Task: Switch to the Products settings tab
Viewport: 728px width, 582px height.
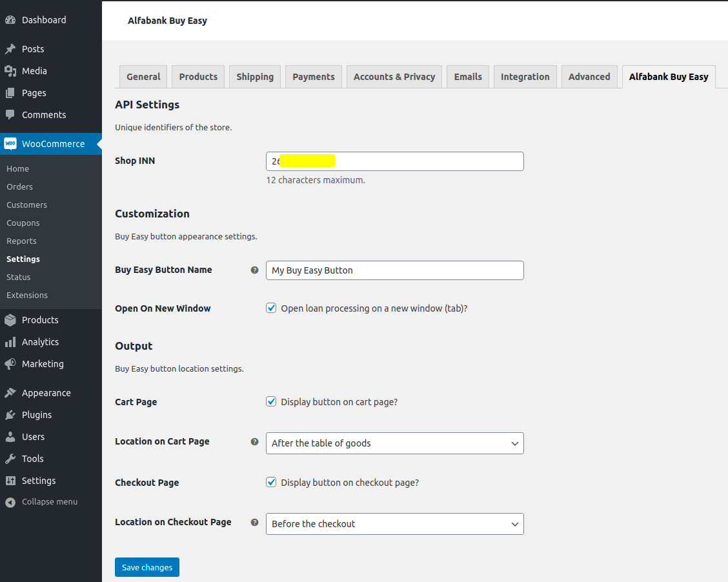Action: point(198,77)
